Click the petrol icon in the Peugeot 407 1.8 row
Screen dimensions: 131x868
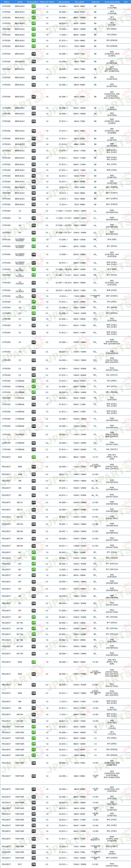coord(34,552)
